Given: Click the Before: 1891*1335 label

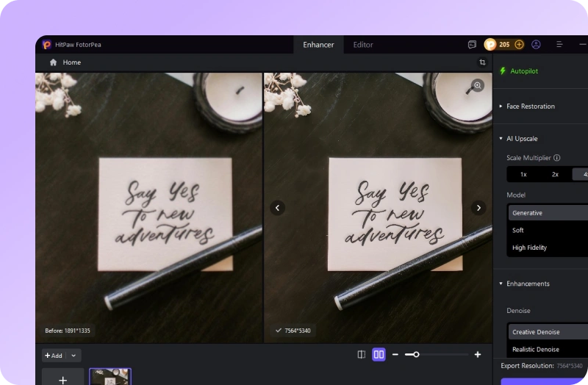Looking at the screenshot, I should coord(68,331).
